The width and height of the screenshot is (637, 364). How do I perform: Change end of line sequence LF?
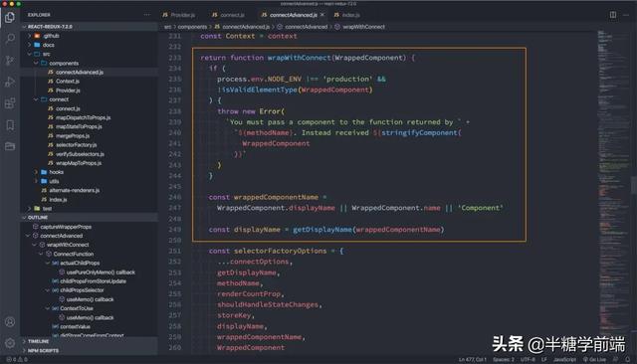544,360
